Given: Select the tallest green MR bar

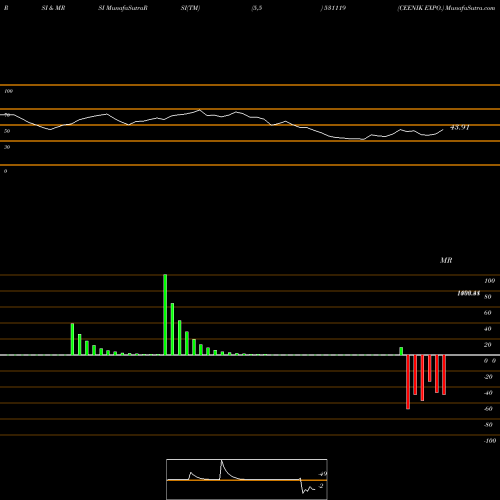Looking at the screenshot, I should [x=165, y=315].
